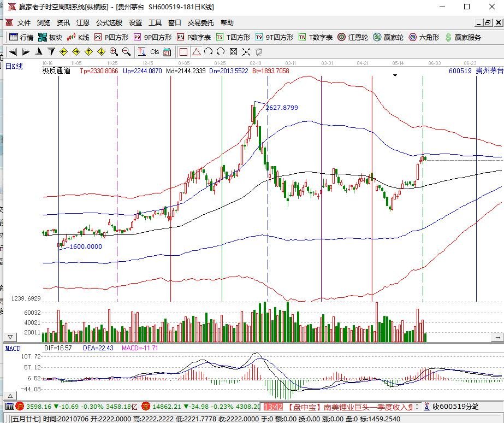
Task: Select the square drawing tool
Action: 183,52
